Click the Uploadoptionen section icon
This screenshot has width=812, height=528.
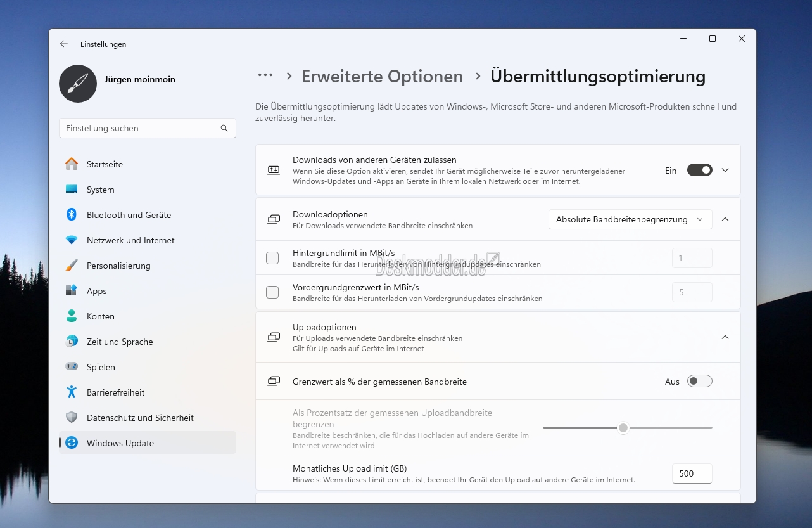[274, 337]
